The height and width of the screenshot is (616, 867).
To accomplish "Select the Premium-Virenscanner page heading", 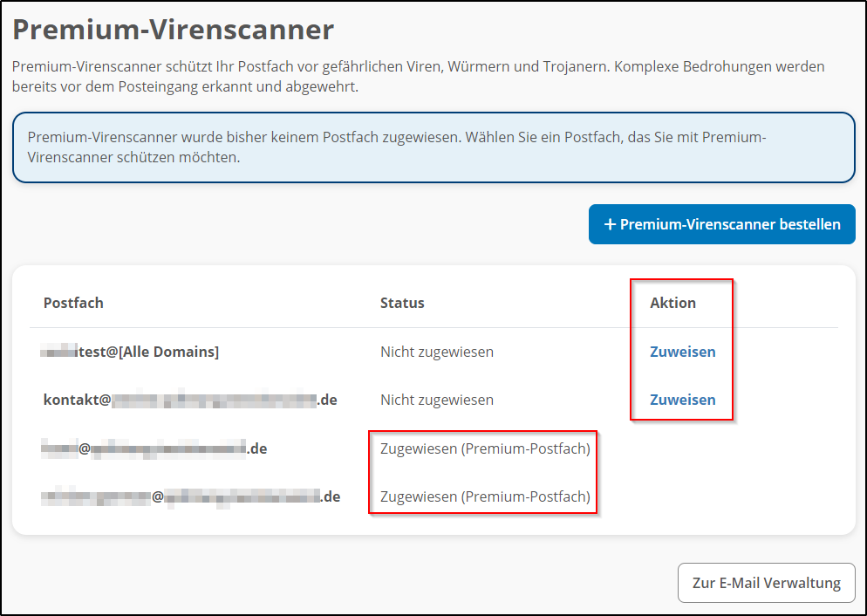I will 173,29.
